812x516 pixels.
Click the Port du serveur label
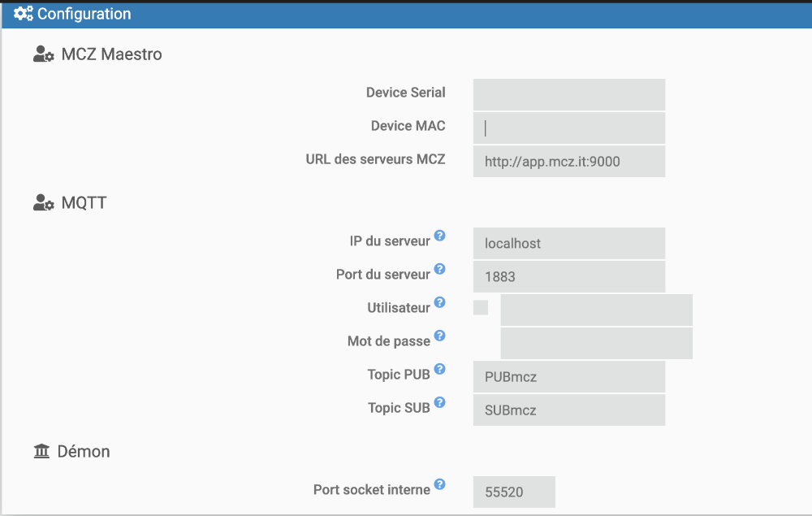pyautogui.click(x=383, y=275)
